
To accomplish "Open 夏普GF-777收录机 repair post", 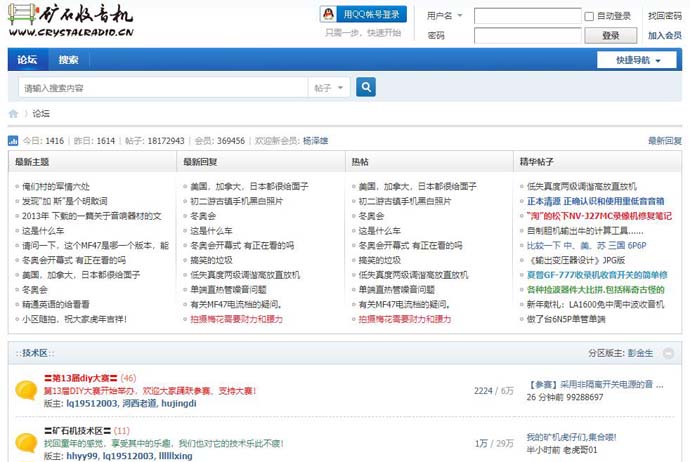I will 597,275.
